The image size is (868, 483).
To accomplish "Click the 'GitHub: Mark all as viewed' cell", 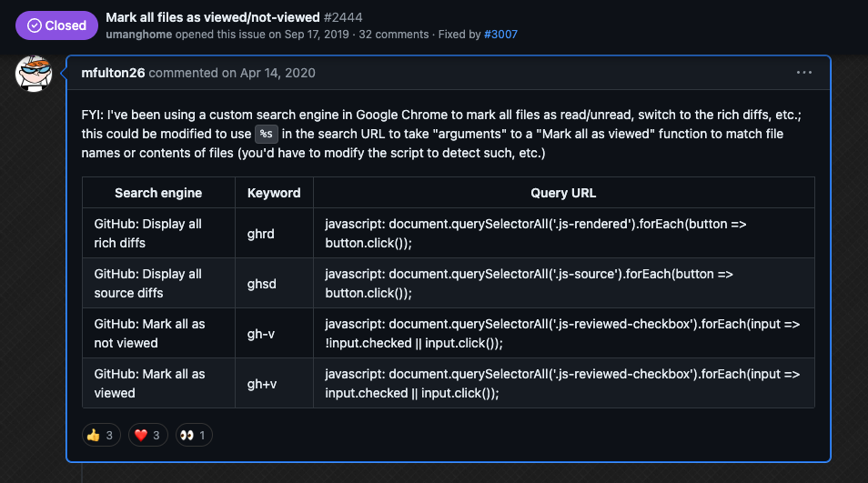I will tap(158, 383).
